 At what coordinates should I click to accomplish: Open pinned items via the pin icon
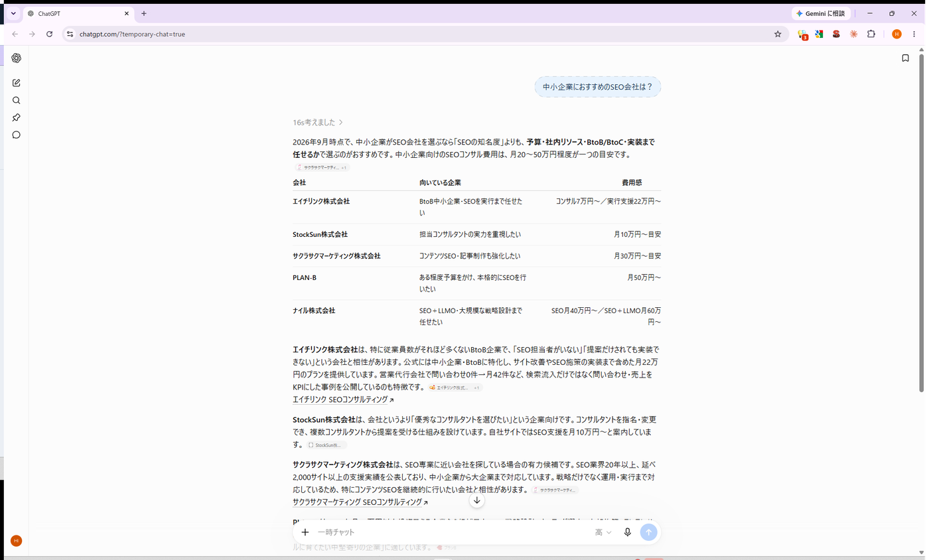17,117
